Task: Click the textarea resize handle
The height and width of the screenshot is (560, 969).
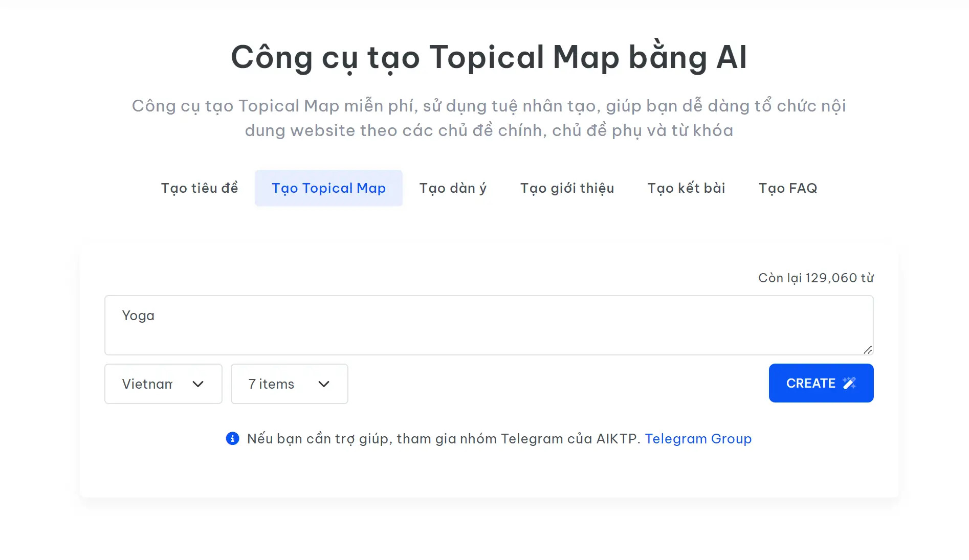Action: coord(868,349)
